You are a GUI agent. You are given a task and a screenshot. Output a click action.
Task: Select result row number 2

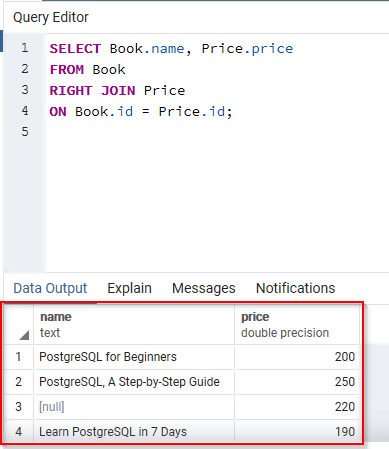(18, 382)
